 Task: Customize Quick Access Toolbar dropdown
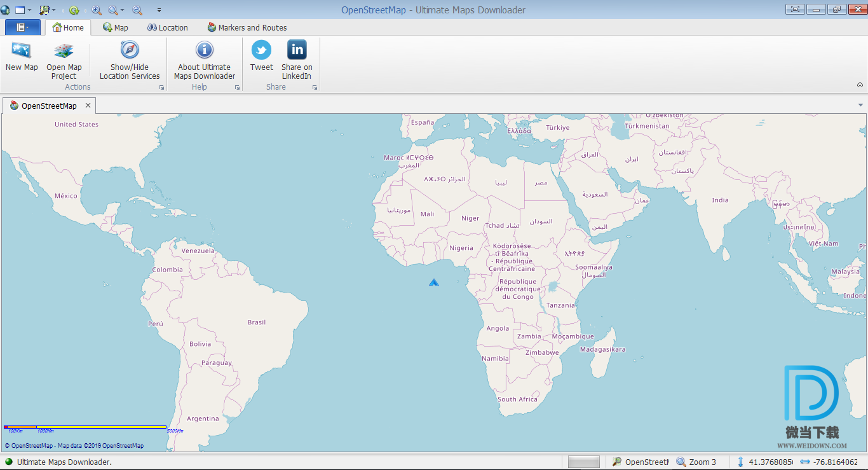coord(159,11)
